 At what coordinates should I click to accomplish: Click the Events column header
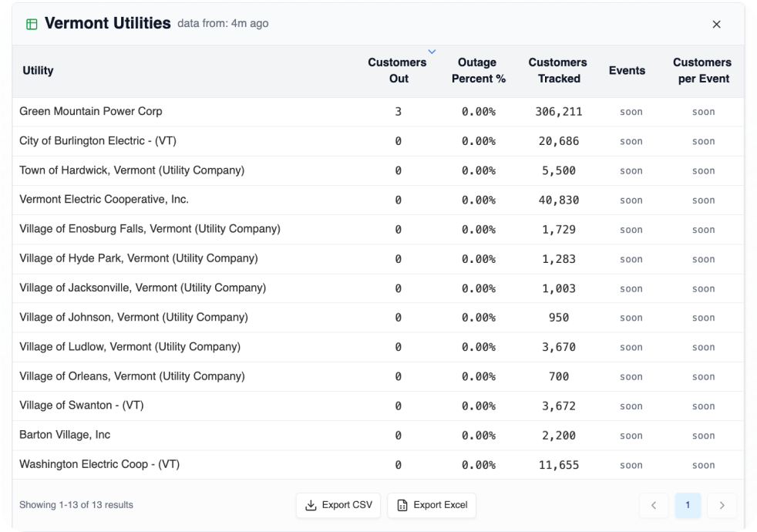[627, 71]
